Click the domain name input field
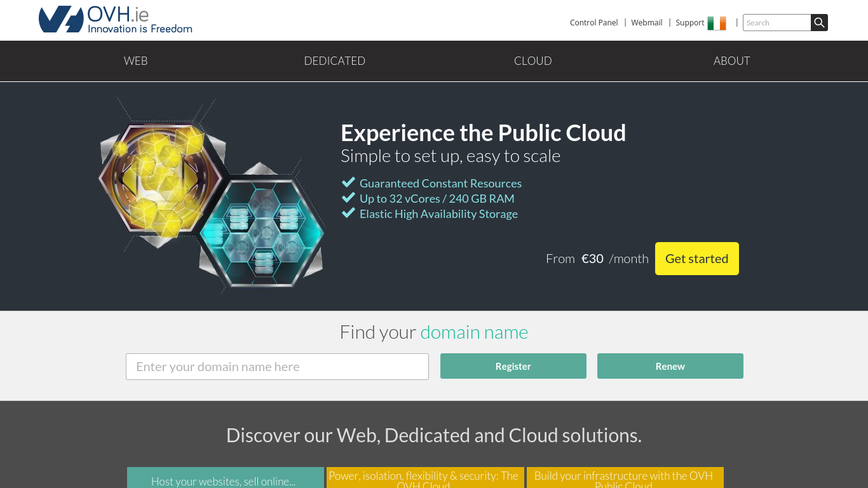Viewport: 868px width, 488px height. 277,366
